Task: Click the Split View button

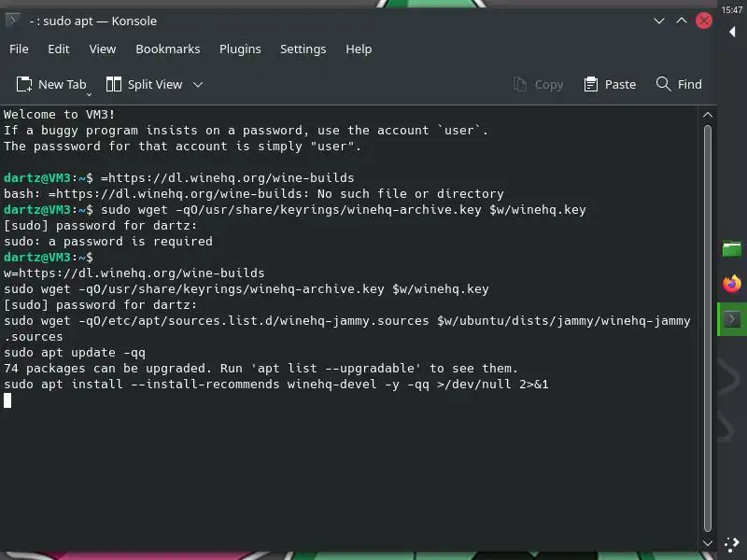Action: point(144,84)
